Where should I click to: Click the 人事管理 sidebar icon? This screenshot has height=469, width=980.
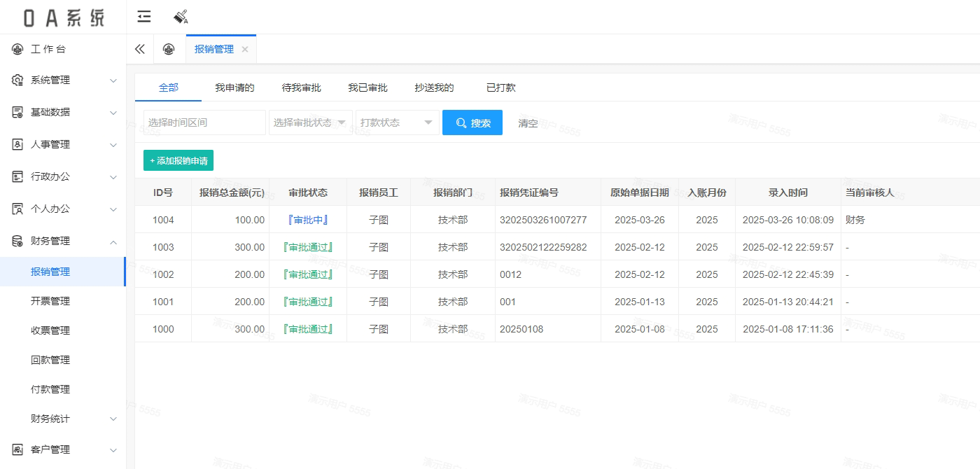18,144
